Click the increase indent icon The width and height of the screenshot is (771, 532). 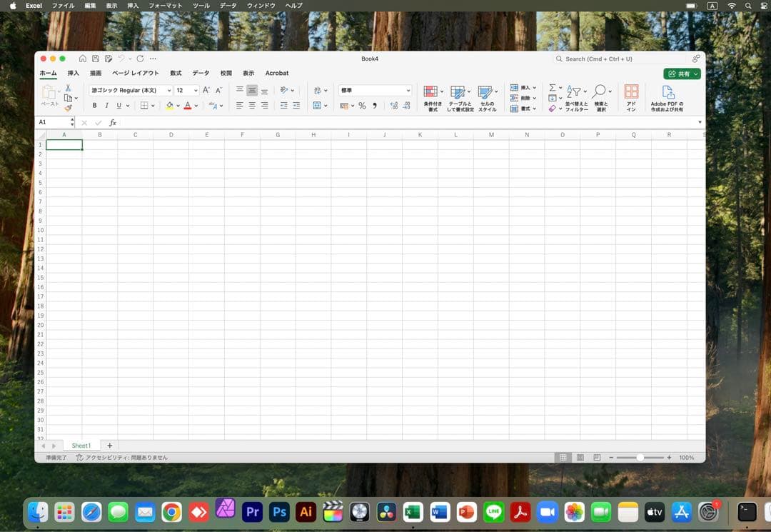(296, 106)
